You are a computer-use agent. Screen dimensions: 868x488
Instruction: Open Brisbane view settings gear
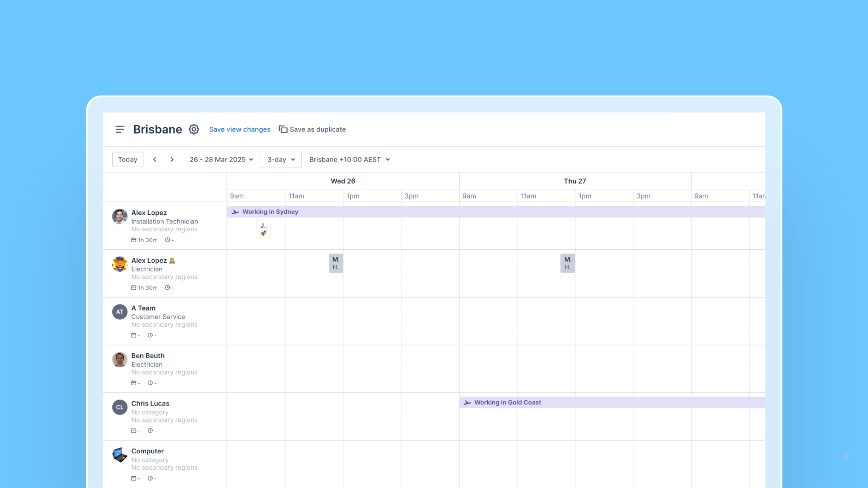[194, 129]
